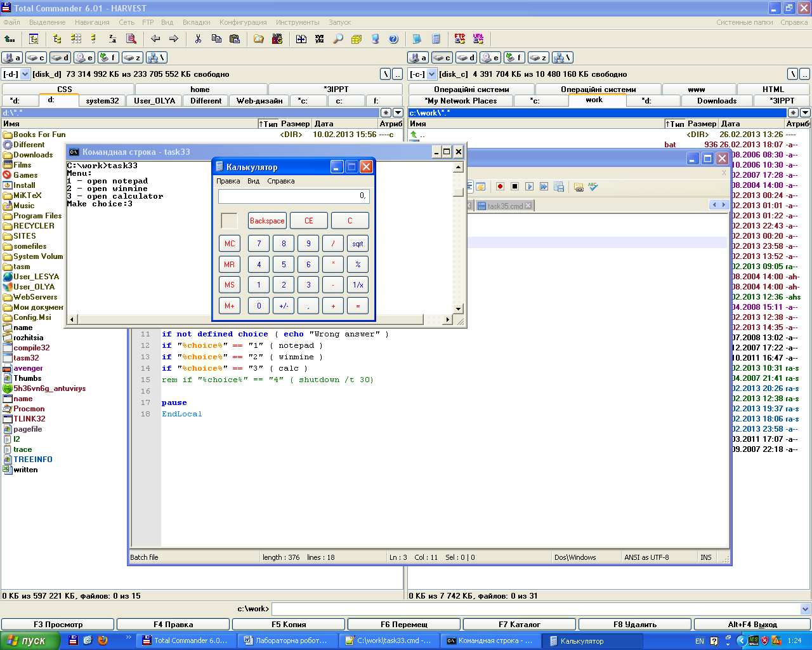The width and height of the screenshot is (812, 650).
Task: Open calculator Правка menu
Action: [x=228, y=181]
